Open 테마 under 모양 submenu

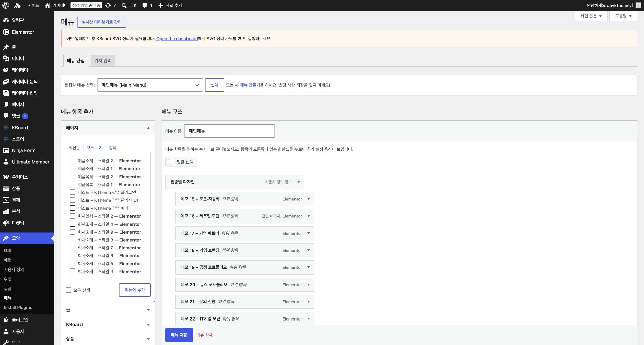[x=8, y=250]
